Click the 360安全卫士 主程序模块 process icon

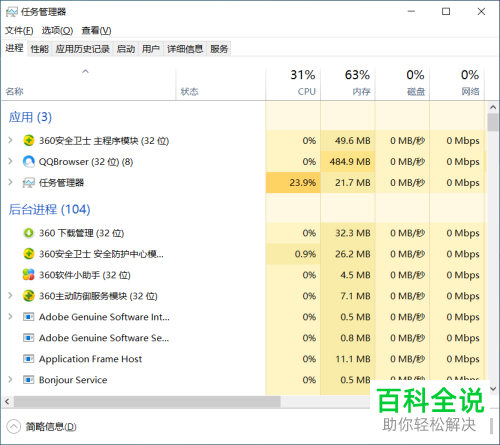coord(29,141)
